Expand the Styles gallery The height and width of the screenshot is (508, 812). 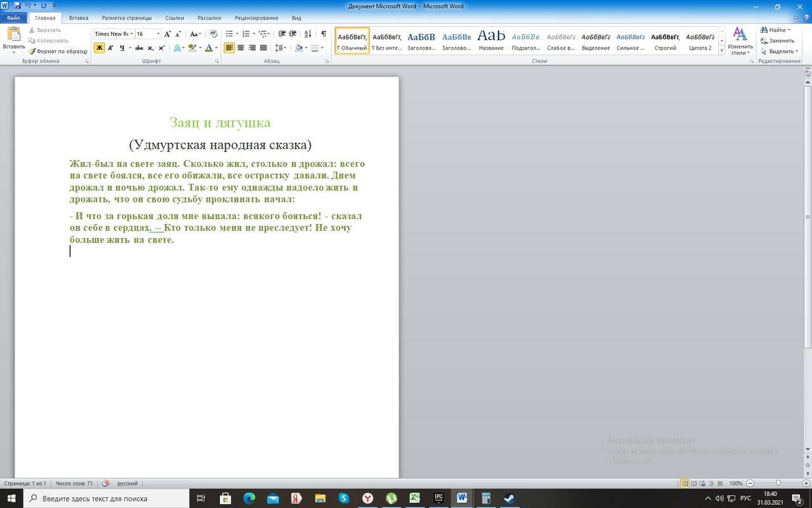(722, 51)
